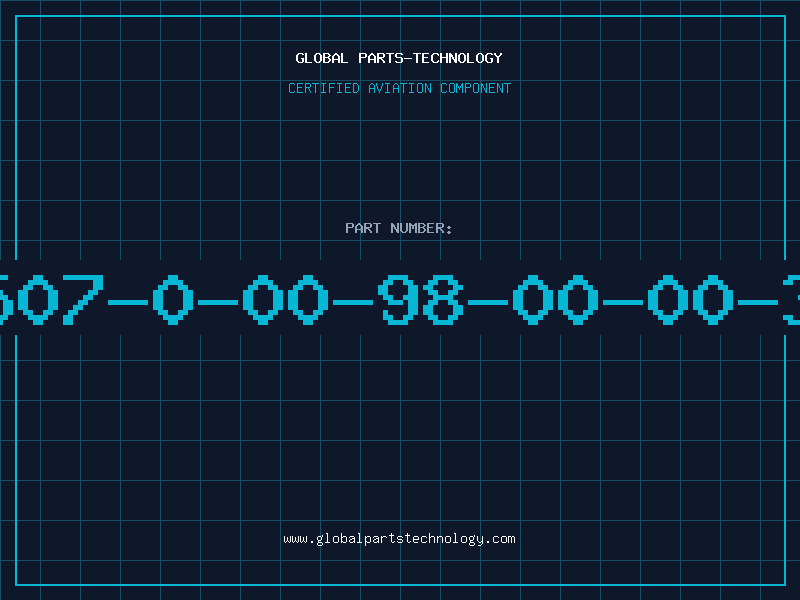800x600 pixels.
Task: Open the www.globalpartstechnology.com link
Action: pyautogui.click(x=399, y=539)
